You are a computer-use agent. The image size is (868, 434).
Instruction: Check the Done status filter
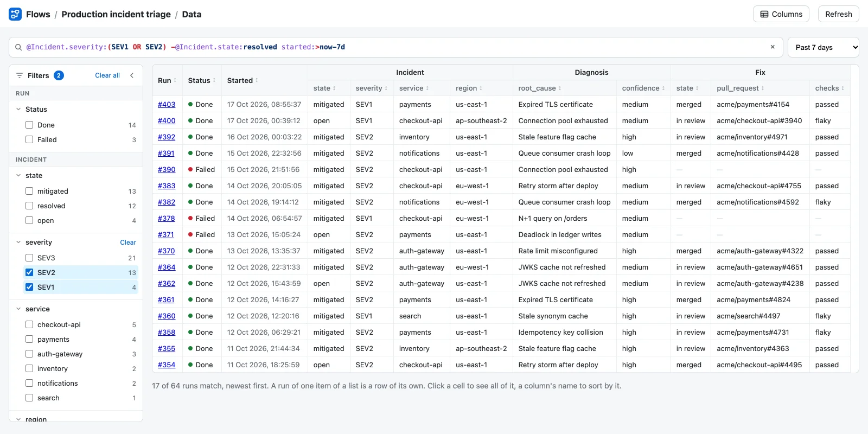click(x=29, y=125)
